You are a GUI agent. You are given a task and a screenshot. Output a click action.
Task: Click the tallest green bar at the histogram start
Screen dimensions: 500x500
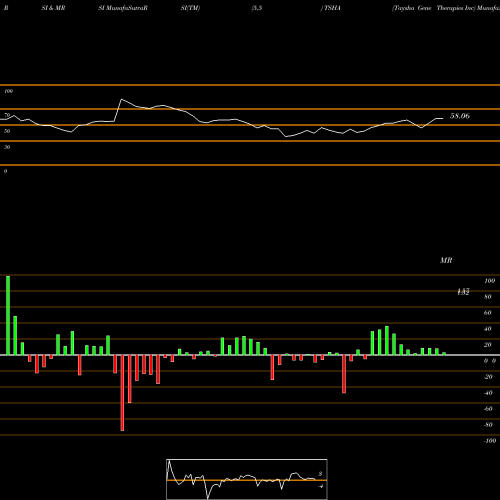point(8,315)
